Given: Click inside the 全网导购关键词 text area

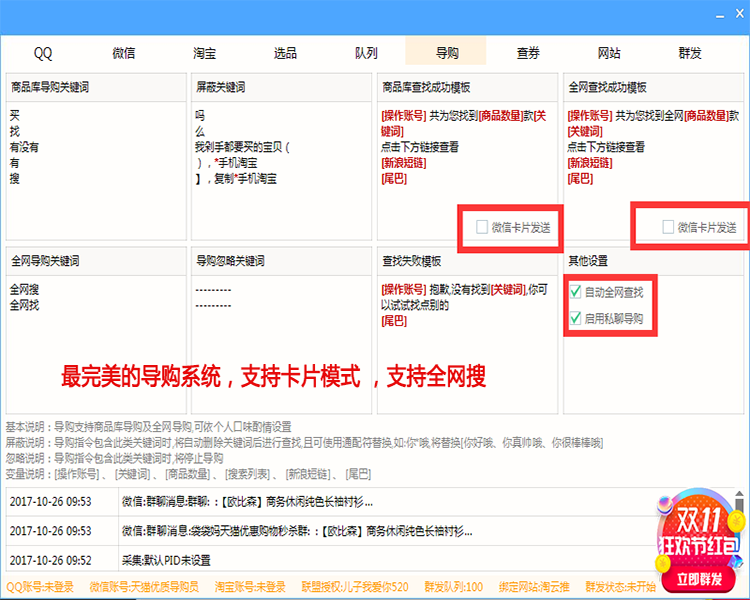Looking at the screenshot, I should [x=96, y=344].
